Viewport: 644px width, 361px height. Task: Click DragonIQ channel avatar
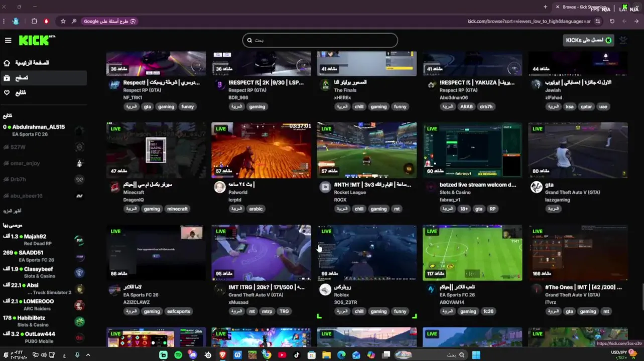click(114, 187)
